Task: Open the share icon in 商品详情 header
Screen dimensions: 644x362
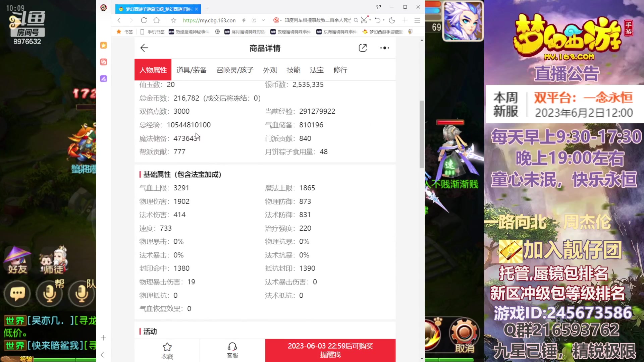Action: [x=363, y=48]
